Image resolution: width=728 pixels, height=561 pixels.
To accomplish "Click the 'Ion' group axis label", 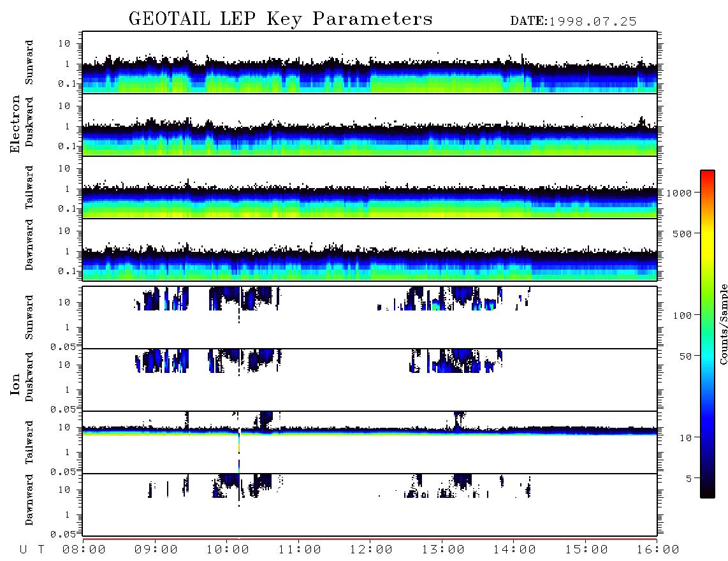I will 15,384.
